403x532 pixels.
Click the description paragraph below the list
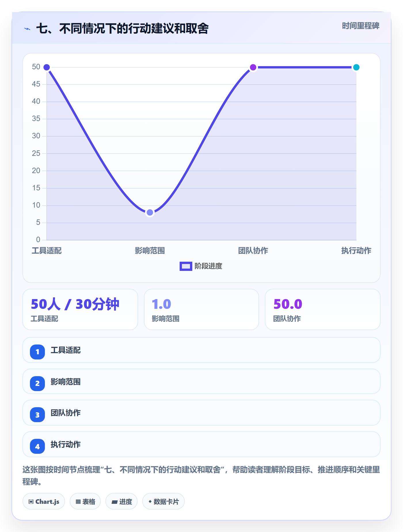click(x=201, y=475)
